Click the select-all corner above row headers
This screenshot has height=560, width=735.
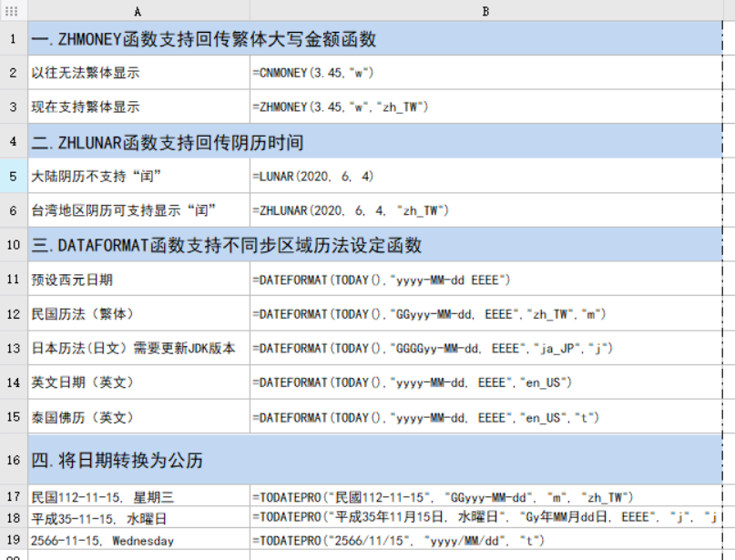coord(13,13)
